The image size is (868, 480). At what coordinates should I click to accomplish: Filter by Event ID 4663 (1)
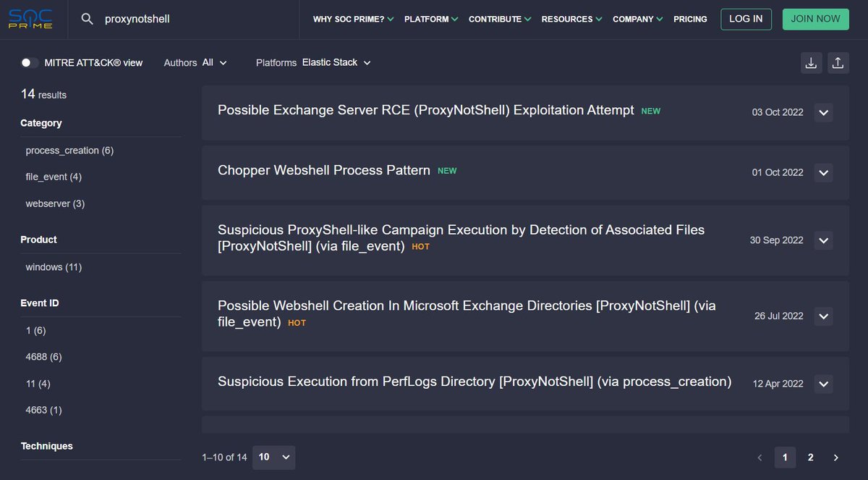(x=43, y=410)
